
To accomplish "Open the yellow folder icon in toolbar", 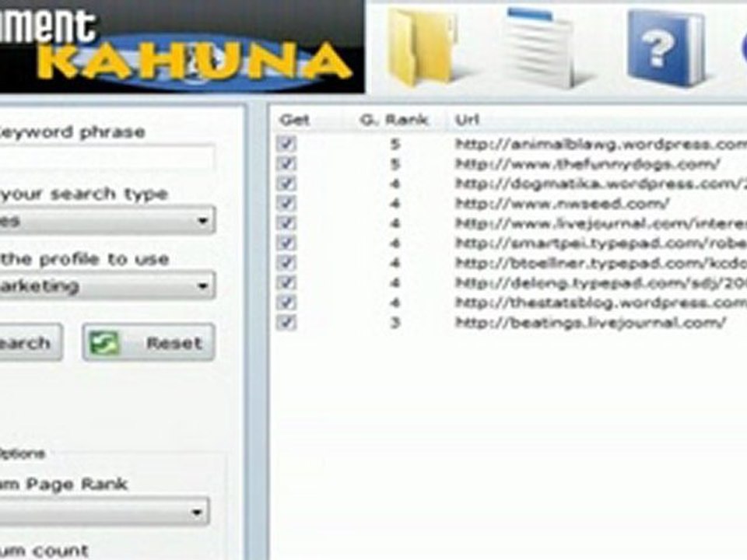I will (423, 47).
